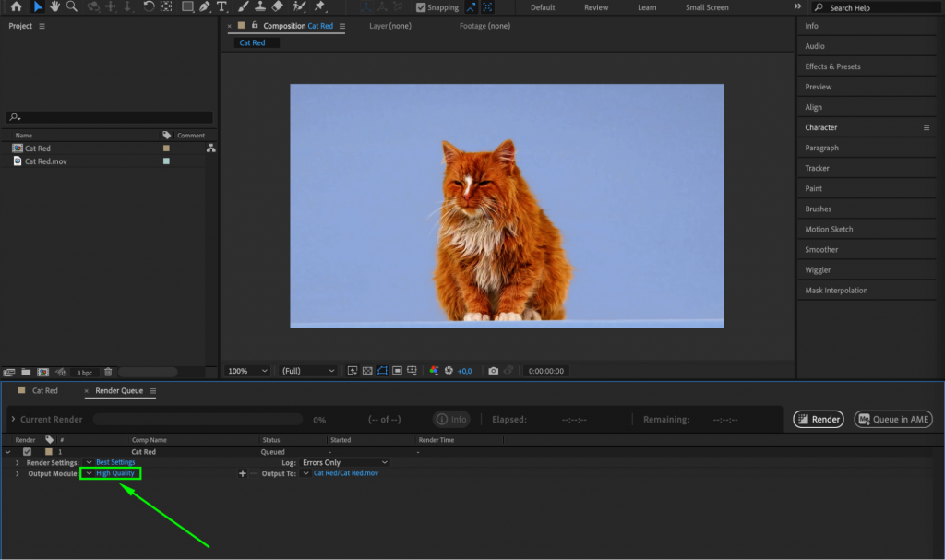Screen dimensions: 945x560
Task: Click the Current Render progress bar
Action: coord(197,418)
